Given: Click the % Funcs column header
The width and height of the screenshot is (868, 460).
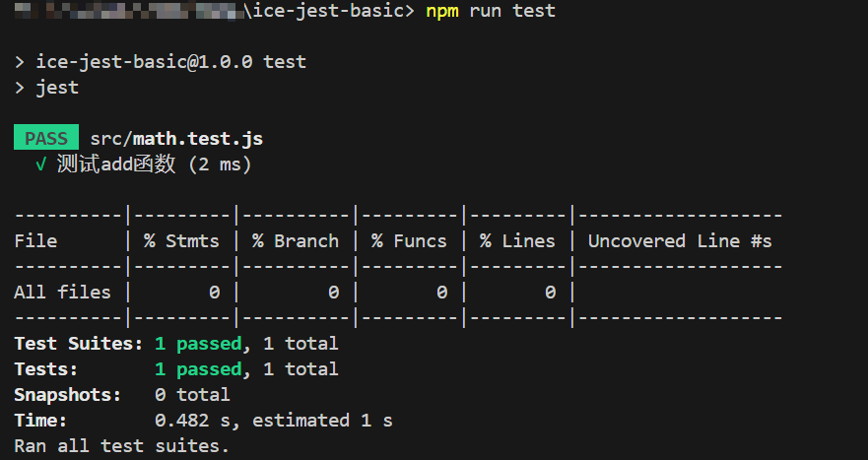Looking at the screenshot, I should coord(409,241).
